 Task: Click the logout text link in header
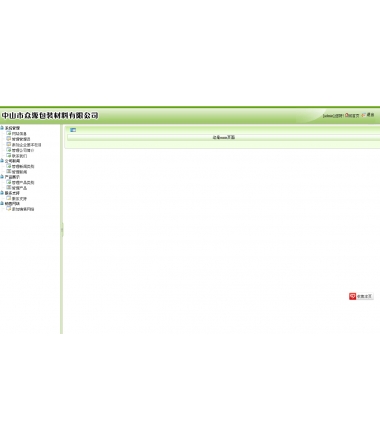(370, 115)
